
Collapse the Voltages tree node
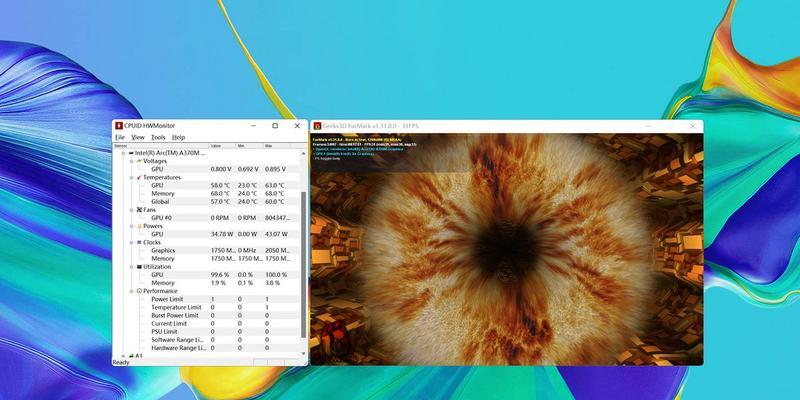pos(131,161)
